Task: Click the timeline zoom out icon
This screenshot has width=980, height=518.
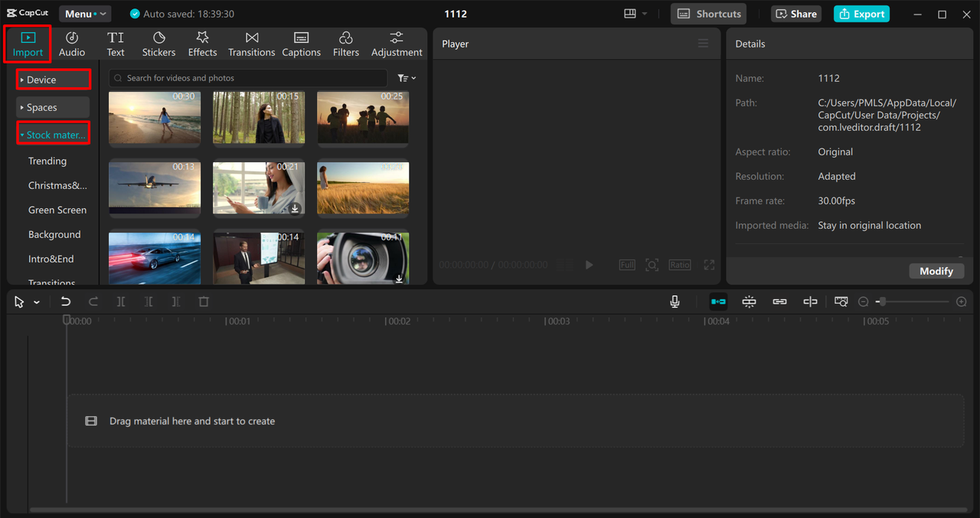Action: [x=864, y=302]
